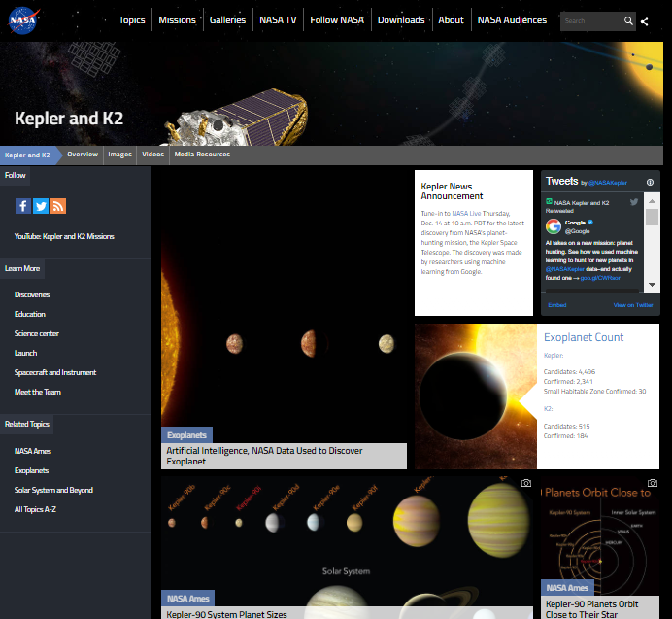Screen dimensions: 672x619
Task: Click the Exoplanet Count heading
Action: pos(584,337)
